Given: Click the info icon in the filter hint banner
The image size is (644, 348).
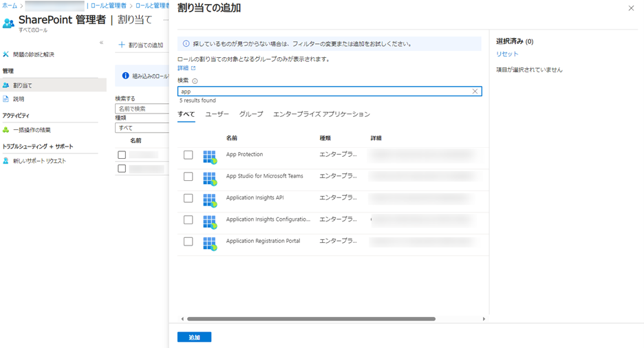Looking at the screenshot, I should pos(186,43).
